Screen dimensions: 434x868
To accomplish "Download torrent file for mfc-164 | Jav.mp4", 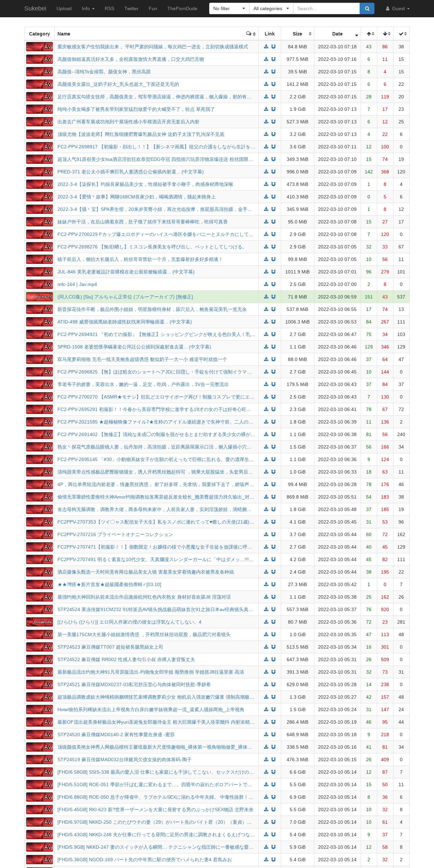I will click(x=266, y=284).
